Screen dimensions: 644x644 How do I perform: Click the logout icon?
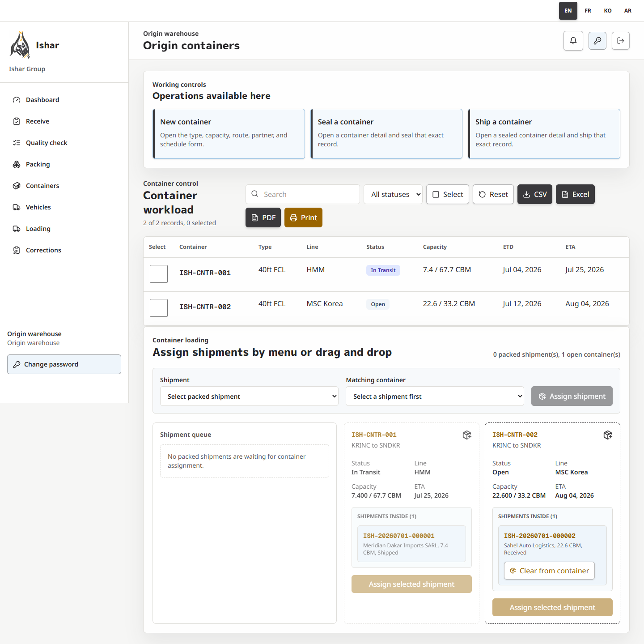point(621,41)
